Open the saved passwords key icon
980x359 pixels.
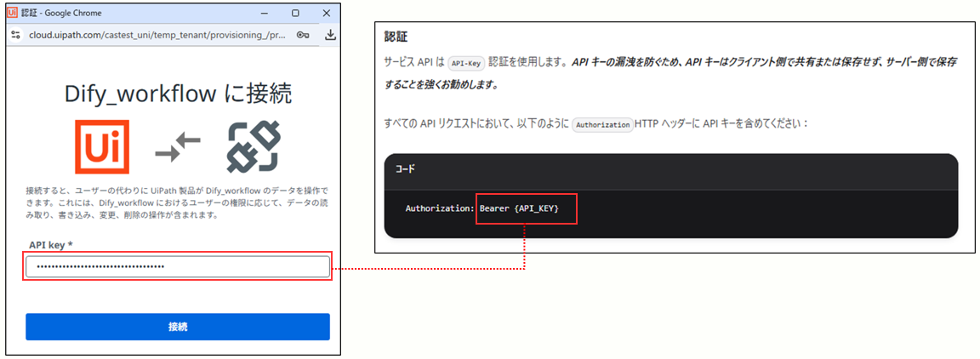coord(304,35)
